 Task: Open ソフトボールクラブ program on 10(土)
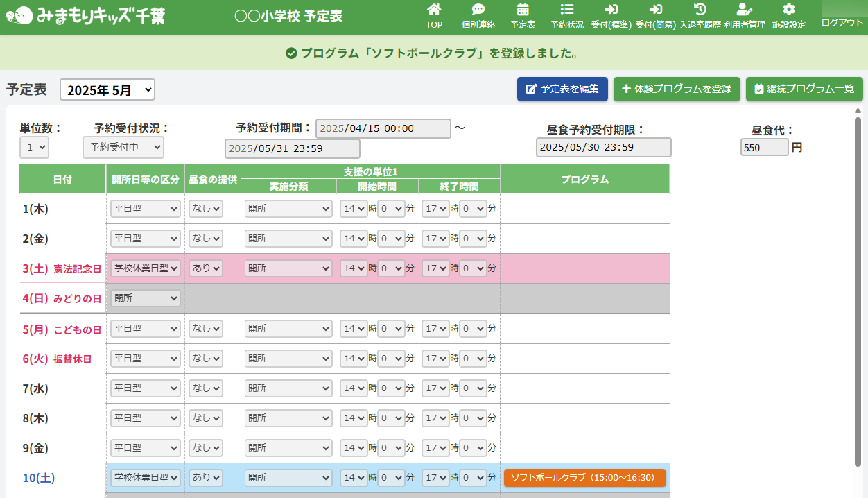pos(584,478)
